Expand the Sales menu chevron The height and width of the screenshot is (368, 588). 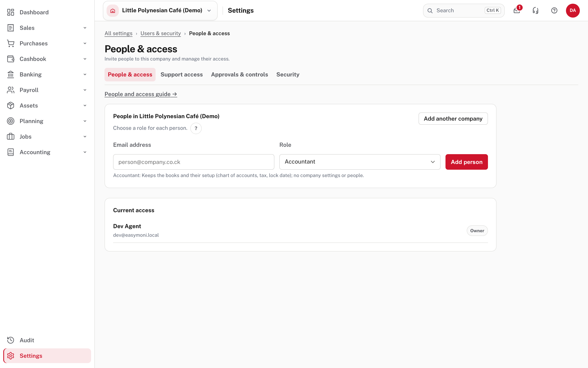(x=85, y=28)
